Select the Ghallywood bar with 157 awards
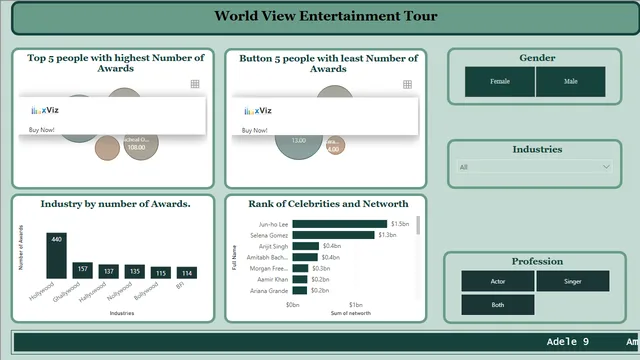The image size is (640, 360). coord(82,270)
